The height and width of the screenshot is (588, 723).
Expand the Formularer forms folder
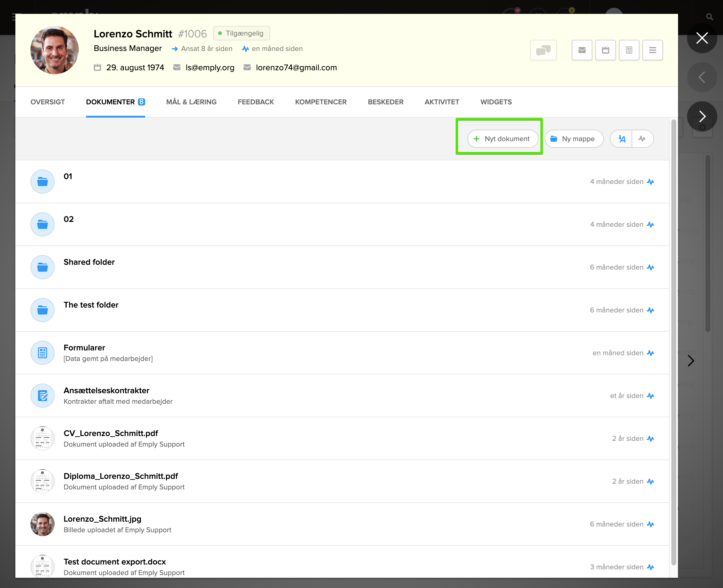click(84, 347)
